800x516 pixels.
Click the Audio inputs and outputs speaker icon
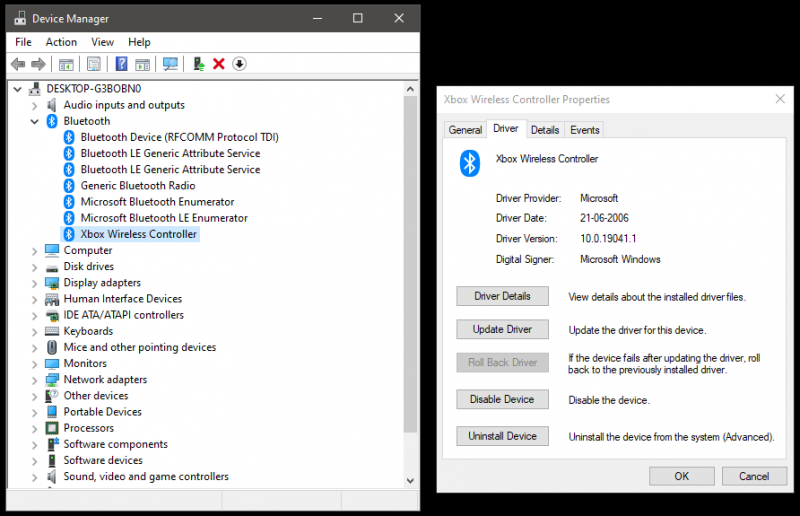coord(52,105)
